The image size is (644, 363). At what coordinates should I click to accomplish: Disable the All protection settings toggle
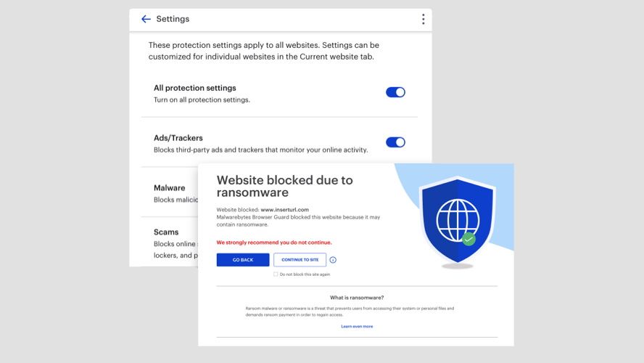(395, 92)
